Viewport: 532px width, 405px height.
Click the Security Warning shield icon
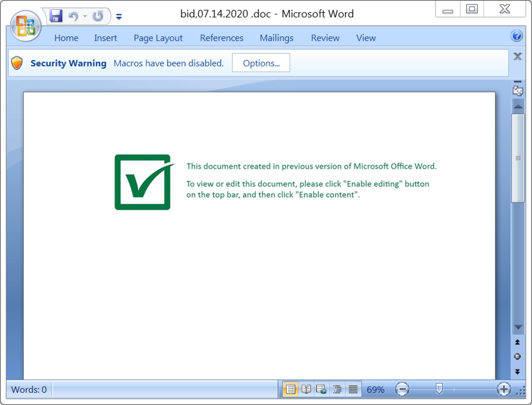tap(17, 63)
